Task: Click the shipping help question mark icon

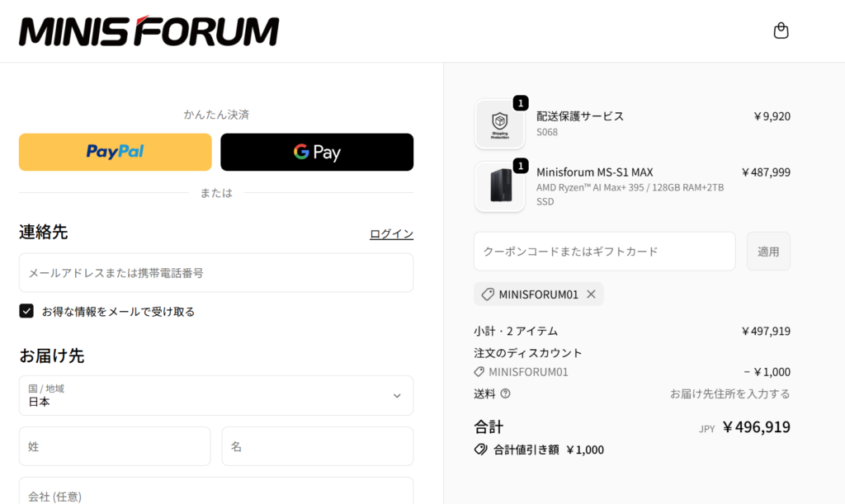Action: 505,393
